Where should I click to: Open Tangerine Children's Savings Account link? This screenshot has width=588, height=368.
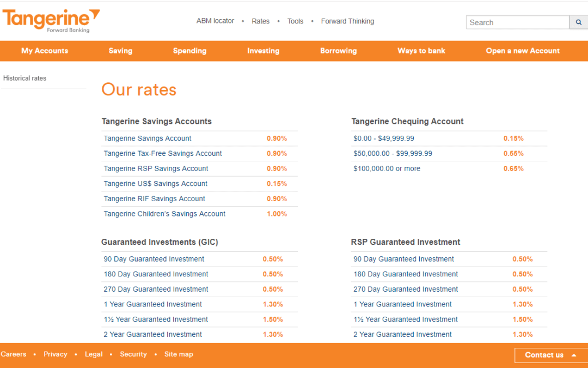(164, 214)
